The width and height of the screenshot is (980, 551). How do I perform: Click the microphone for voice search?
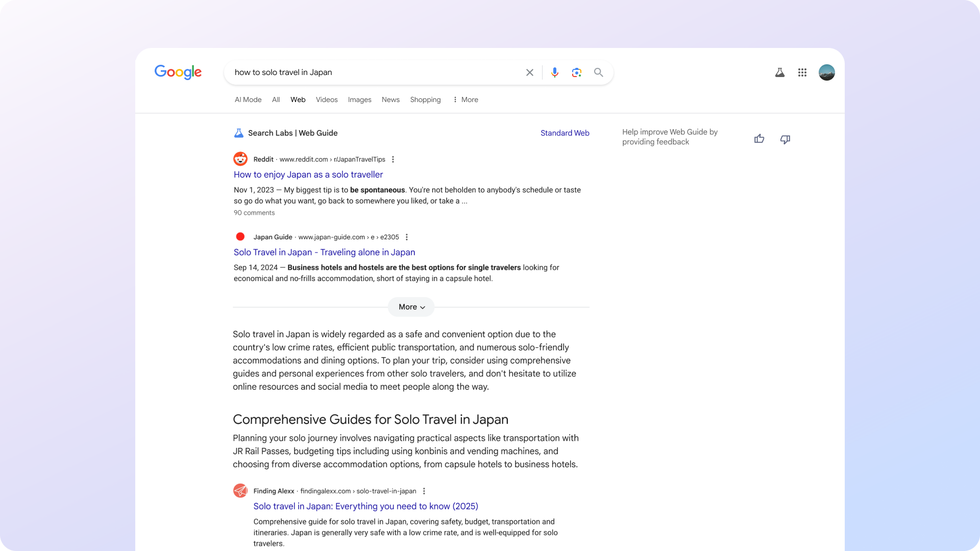click(x=555, y=72)
